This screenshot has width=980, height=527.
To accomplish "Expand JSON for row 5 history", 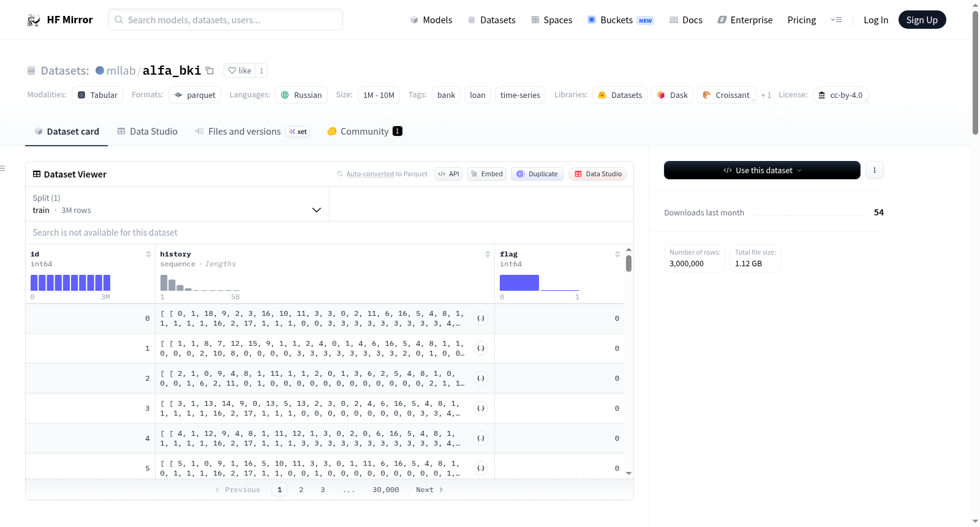I will click(481, 468).
